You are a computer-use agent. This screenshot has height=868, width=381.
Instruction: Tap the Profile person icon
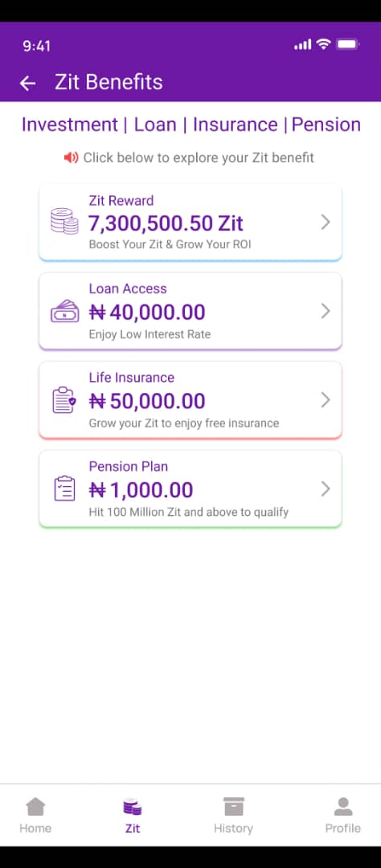[x=342, y=807]
